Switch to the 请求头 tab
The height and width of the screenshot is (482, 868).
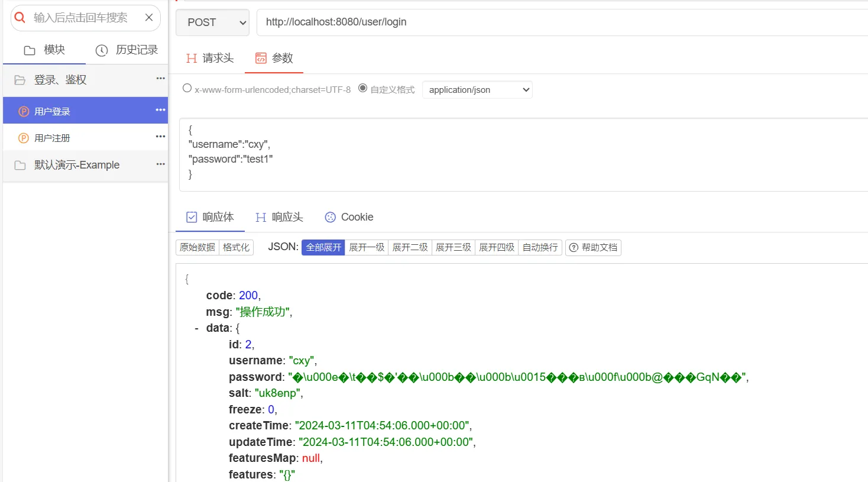(x=210, y=58)
